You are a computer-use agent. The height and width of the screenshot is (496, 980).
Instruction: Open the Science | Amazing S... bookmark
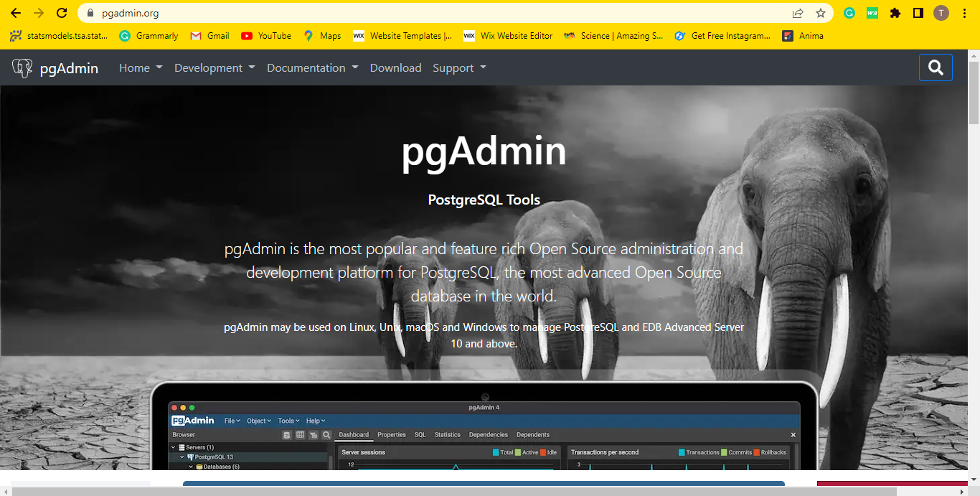(613, 36)
